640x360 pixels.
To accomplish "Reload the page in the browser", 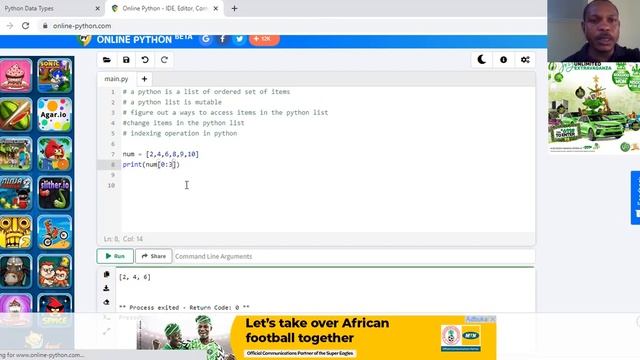I will coord(25,26).
